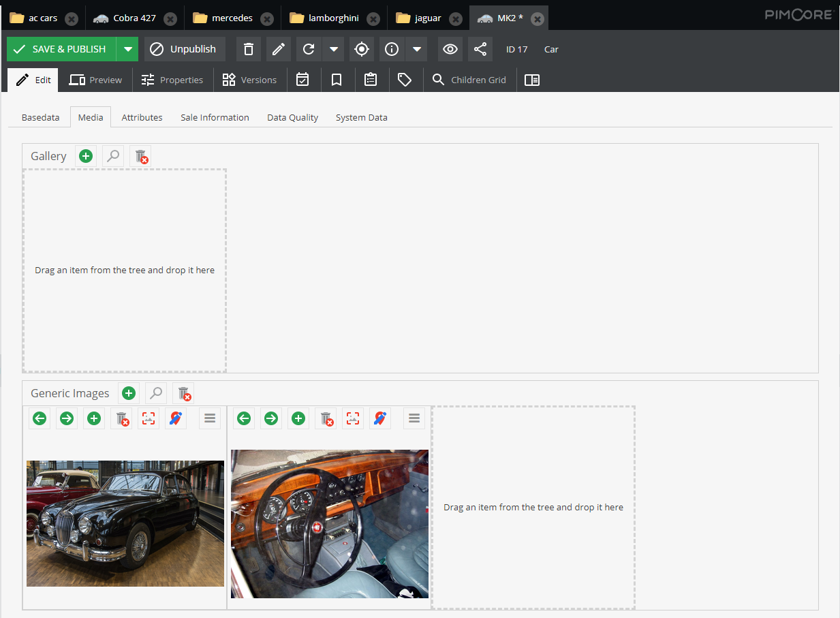This screenshot has width=840, height=618.
Task: Switch to the lamborghini tab
Action: [x=333, y=18]
